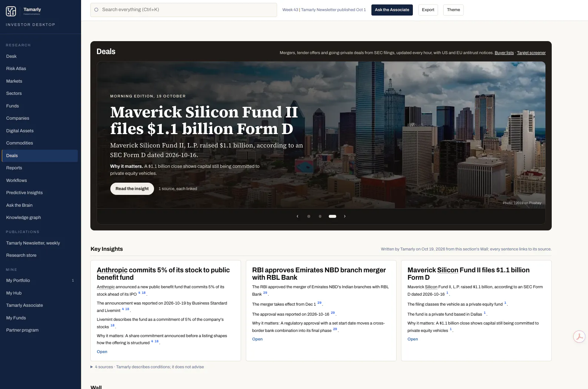Image resolution: width=588 pixels, height=389 pixels.
Task: Click the Export button
Action: (x=428, y=10)
